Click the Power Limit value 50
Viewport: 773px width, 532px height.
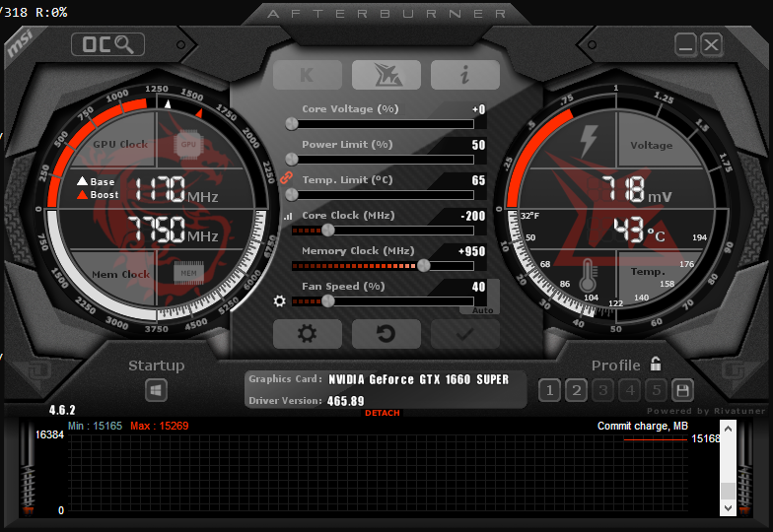pyautogui.click(x=479, y=145)
